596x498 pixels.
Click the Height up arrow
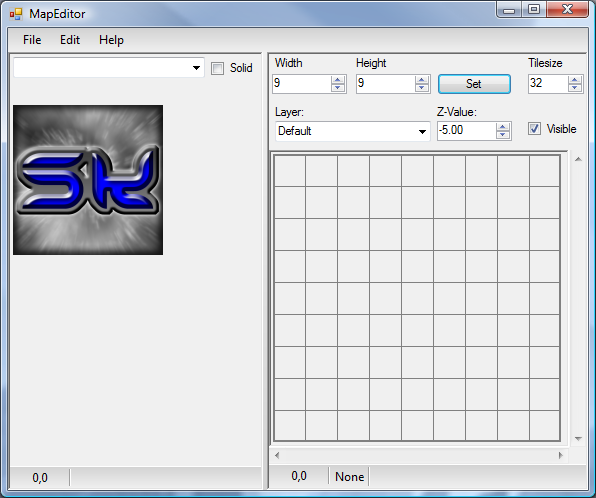coord(422,80)
